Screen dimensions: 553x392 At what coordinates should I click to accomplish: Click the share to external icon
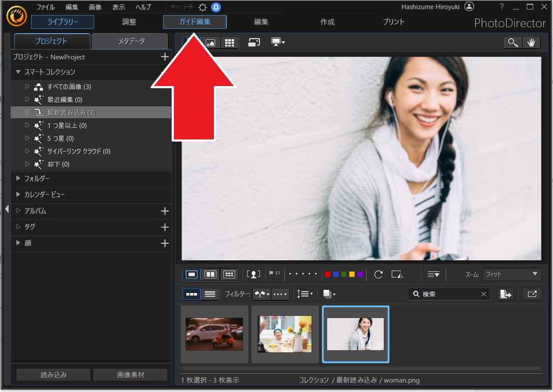click(x=532, y=294)
